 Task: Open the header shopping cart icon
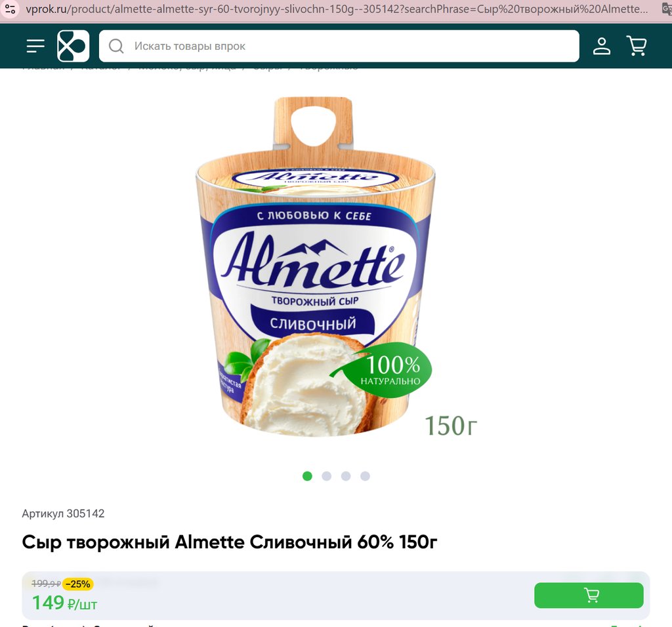click(637, 46)
